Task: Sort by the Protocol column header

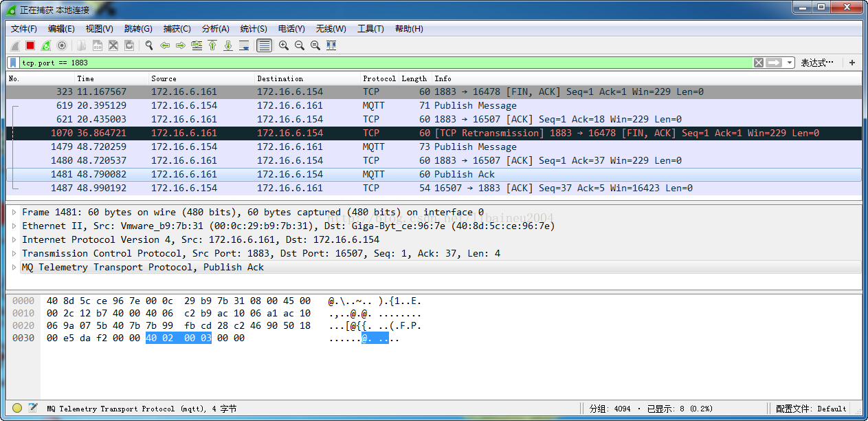Action: click(379, 78)
